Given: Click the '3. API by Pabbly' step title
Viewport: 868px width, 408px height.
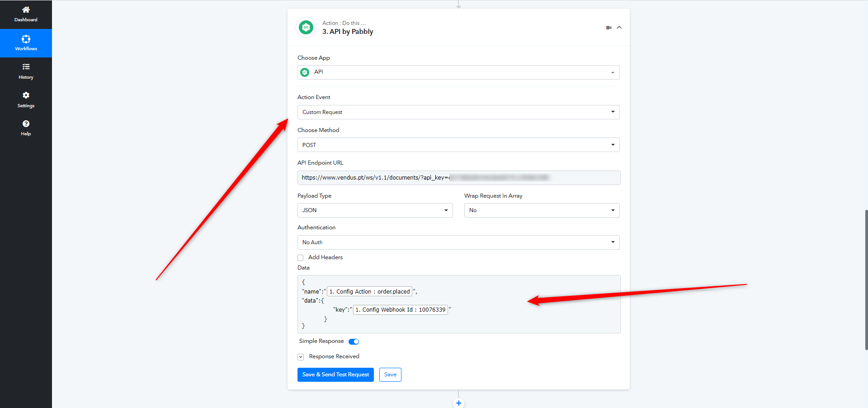Looking at the screenshot, I should pyautogui.click(x=348, y=32).
